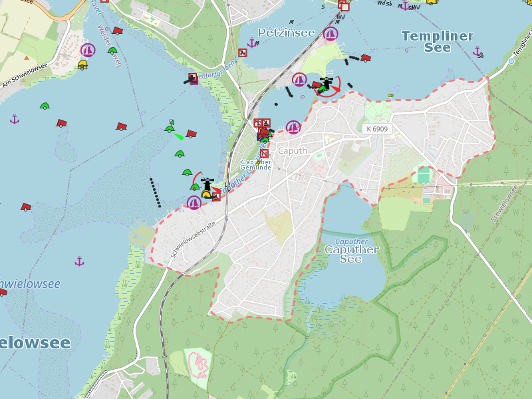Select the light beacon with red sector arc
Screen dimensions: 532x399
point(326,84)
